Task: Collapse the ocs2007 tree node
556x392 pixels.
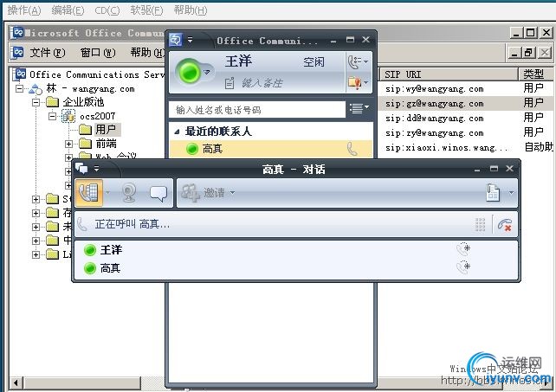Action: [x=53, y=116]
